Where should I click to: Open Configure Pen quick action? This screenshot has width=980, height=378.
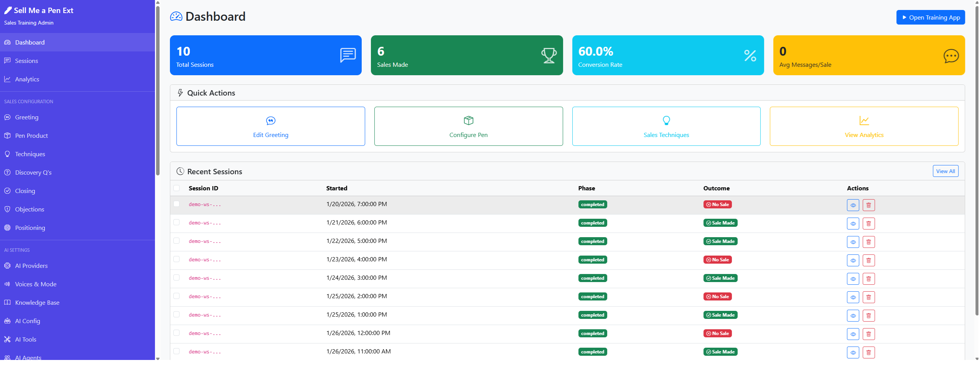(468, 126)
